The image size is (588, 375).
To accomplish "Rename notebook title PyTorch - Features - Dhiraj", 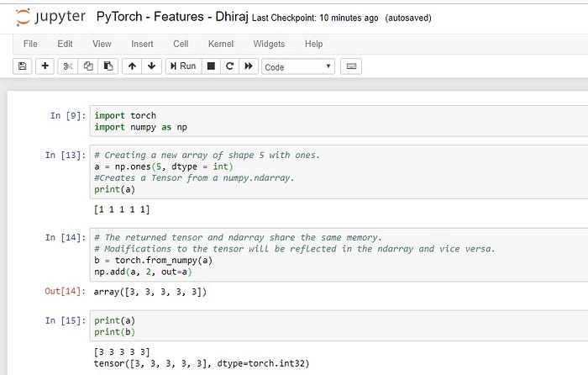I will (172, 17).
